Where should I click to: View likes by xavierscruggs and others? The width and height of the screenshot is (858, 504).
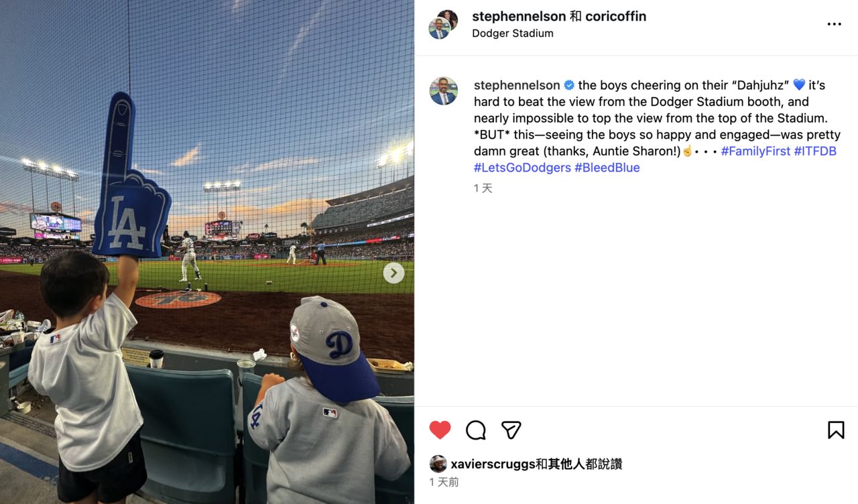point(536,464)
